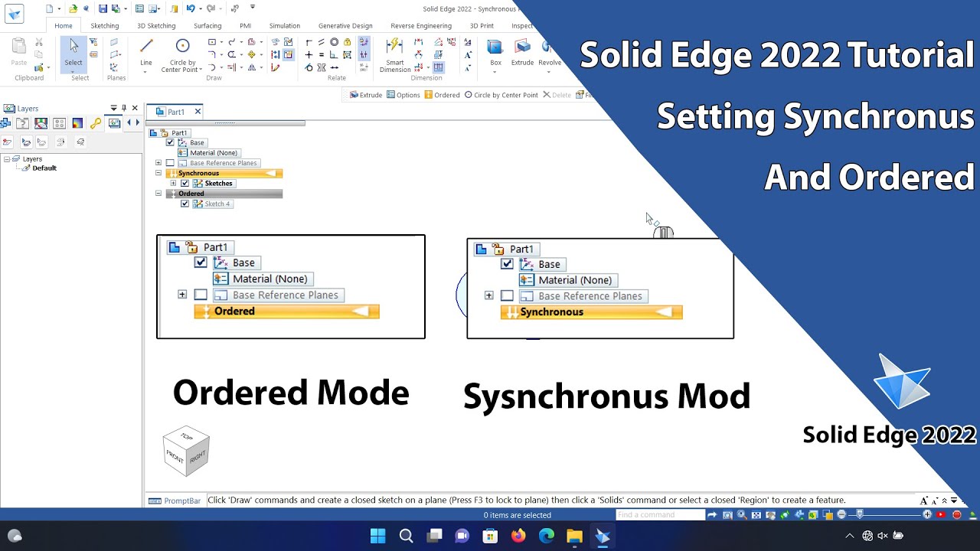Open Windows Start menu
Image resolution: width=980 pixels, height=551 pixels.
coord(378,536)
